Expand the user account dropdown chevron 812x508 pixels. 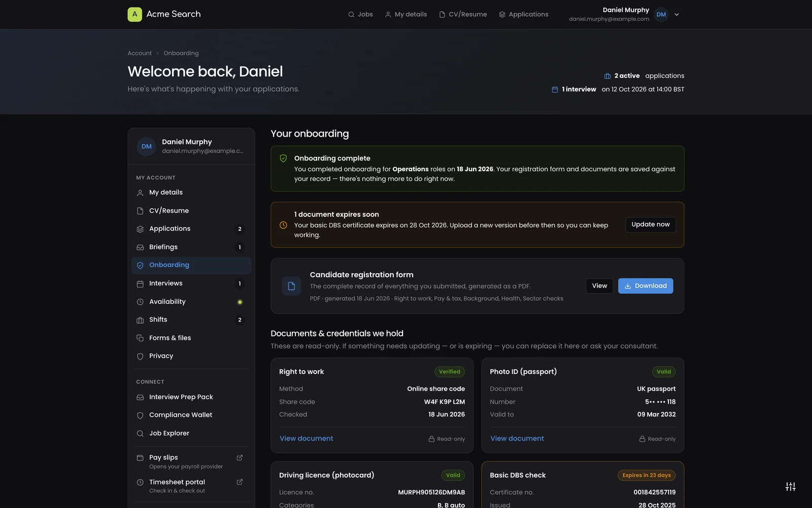[x=676, y=15]
